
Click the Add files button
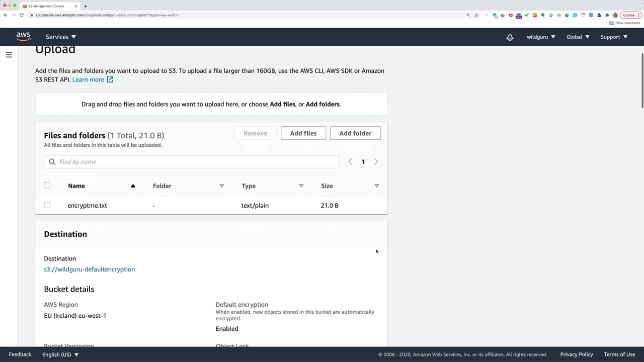(x=303, y=133)
